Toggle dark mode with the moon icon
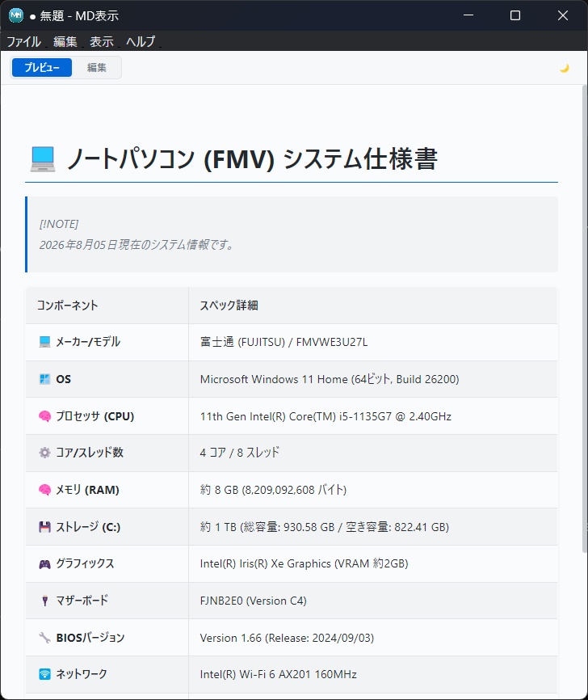The height and width of the screenshot is (700, 588). click(x=565, y=68)
